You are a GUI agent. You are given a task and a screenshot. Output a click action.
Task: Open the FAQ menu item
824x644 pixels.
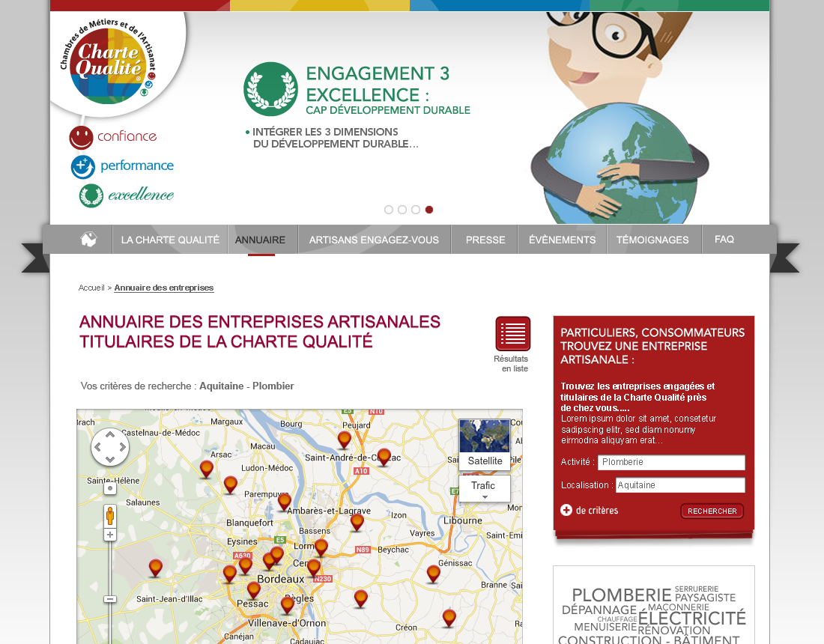coord(724,239)
